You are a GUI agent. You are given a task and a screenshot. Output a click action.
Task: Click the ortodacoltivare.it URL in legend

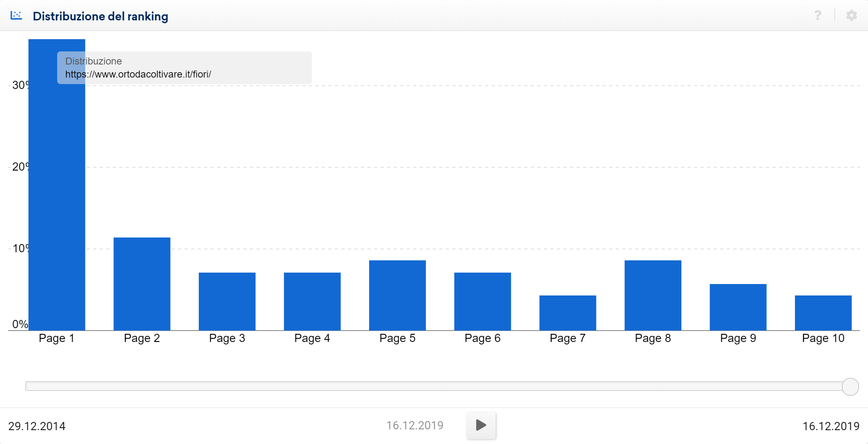138,74
